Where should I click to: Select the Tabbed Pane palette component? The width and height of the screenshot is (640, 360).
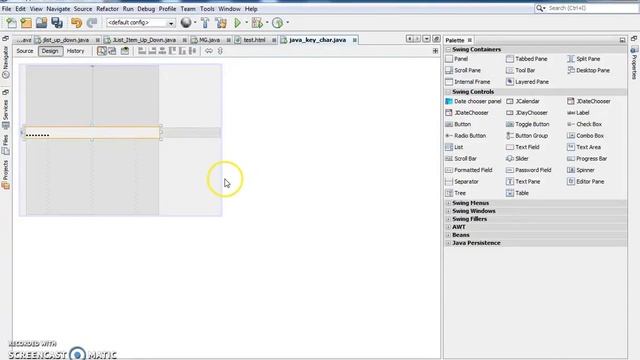pos(527,59)
